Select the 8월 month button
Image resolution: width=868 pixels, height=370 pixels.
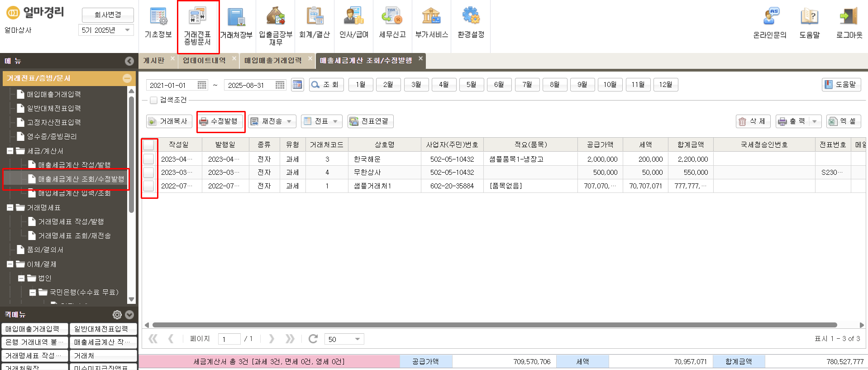click(x=554, y=85)
